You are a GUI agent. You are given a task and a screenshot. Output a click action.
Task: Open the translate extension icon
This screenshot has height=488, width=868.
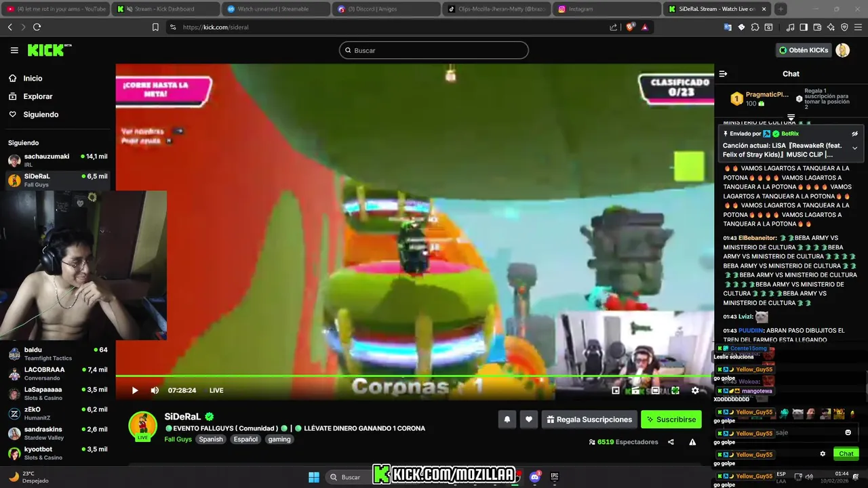(x=728, y=27)
